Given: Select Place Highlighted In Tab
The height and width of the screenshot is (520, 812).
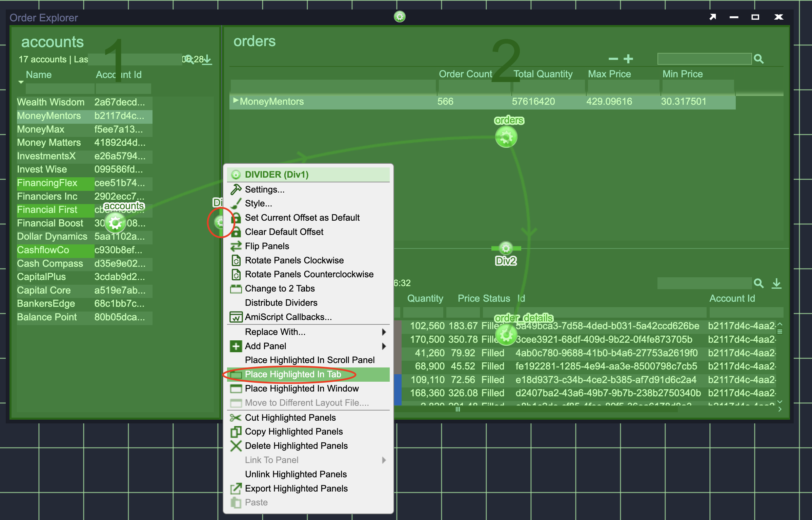Looking at the screenshot, I should (293, 374).
